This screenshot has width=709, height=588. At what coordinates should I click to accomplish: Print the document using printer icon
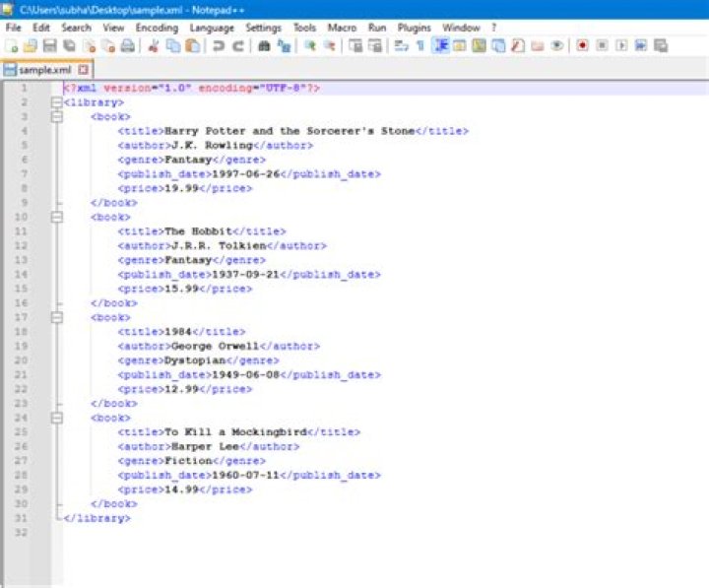128,45
